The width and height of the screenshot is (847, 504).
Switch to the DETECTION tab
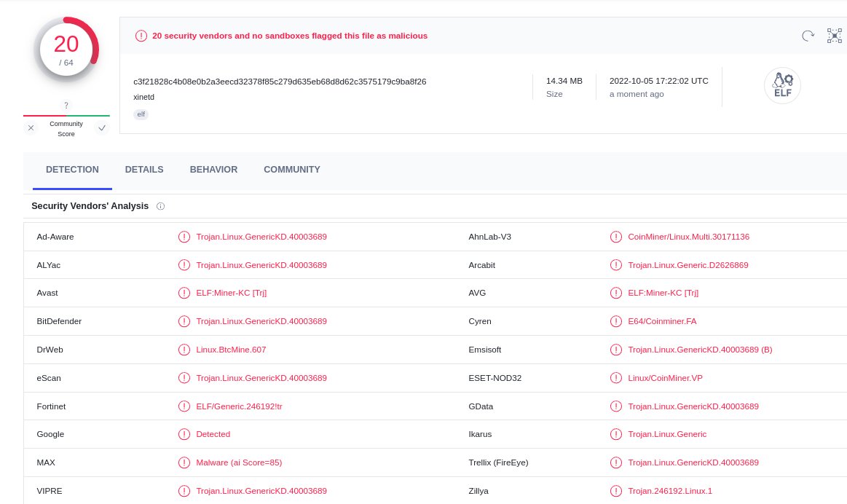pyautogui.click(x=72, y=170)
